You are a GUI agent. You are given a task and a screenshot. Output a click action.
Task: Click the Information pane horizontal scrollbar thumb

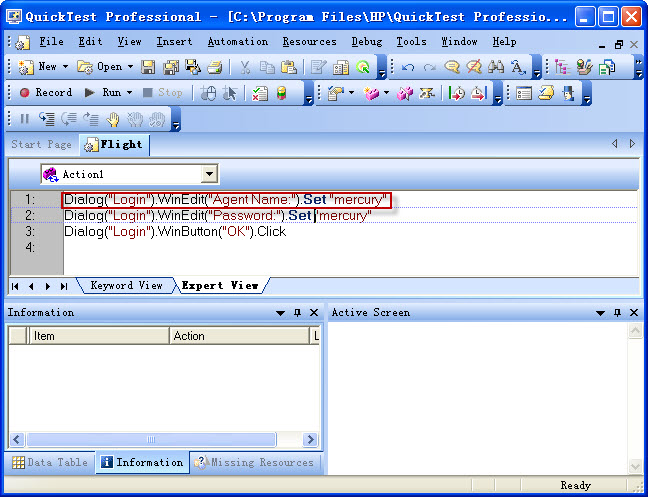tap(151, 439)
